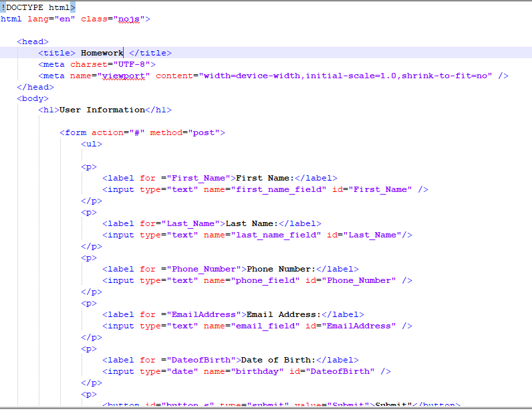The image size is (532, 410).
Task: Click the opening <ul> tag
Action: pos(92,144)
